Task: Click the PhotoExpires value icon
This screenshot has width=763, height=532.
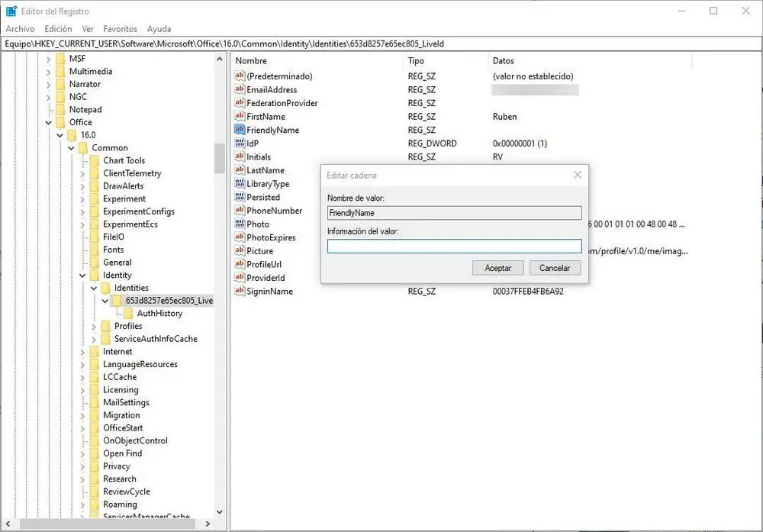Action: pos(240,237)
